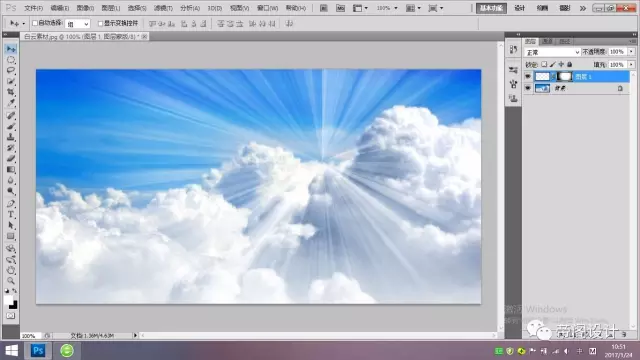Viewport: 640px width, 360px height.
Task: Click the Auto-Align Layers icon
Action: (289, 24)
